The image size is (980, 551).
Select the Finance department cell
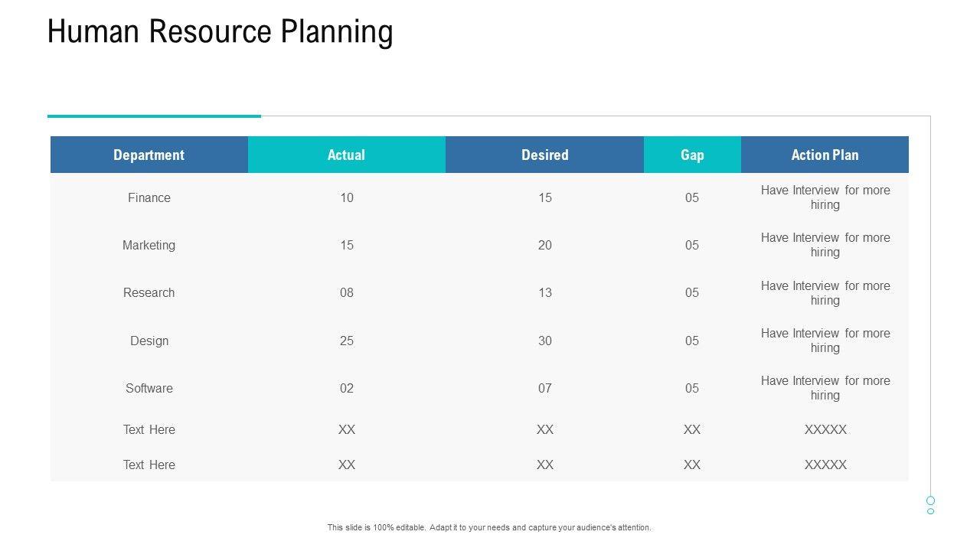[149, 197]
